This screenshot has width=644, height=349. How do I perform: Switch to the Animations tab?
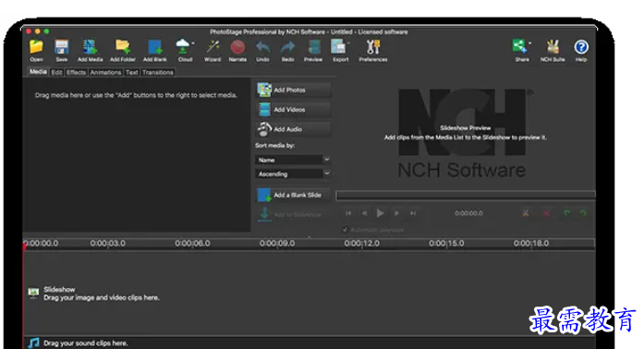[105, 72]
